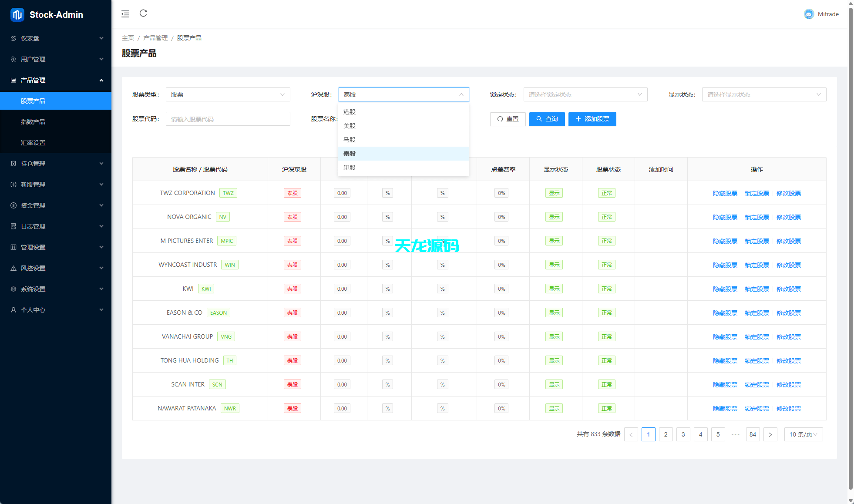The height and width of the screenshot is (504, 854).
Task: Open the 10 条/页 page size selector
Action: [803, 434]
